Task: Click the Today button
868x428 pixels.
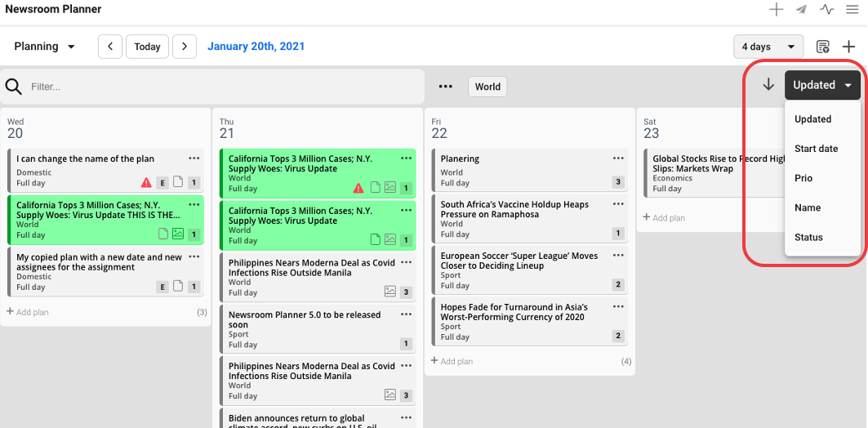Action: [x=147, y=47]
